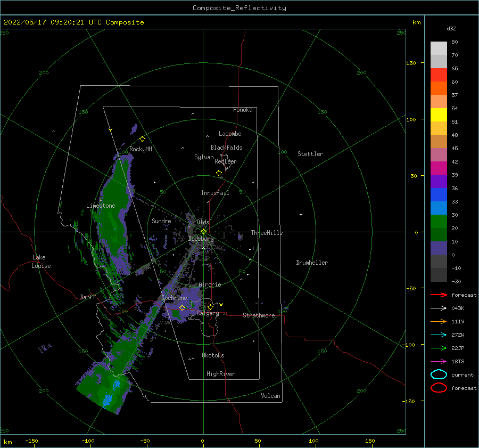
Task: Select the light blue 30–33 dBZ swatch
Action: click(439, 208)
